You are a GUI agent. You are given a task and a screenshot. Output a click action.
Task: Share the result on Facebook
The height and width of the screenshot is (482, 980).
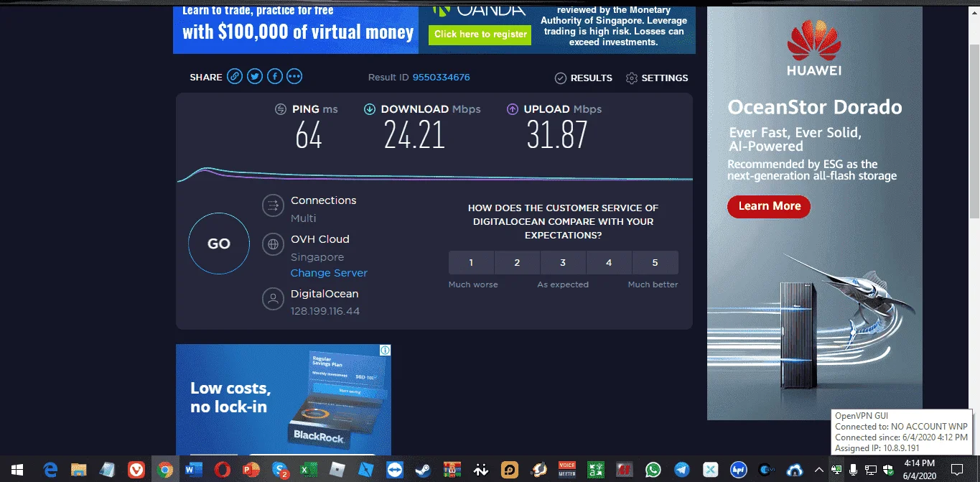coord(275,77)
